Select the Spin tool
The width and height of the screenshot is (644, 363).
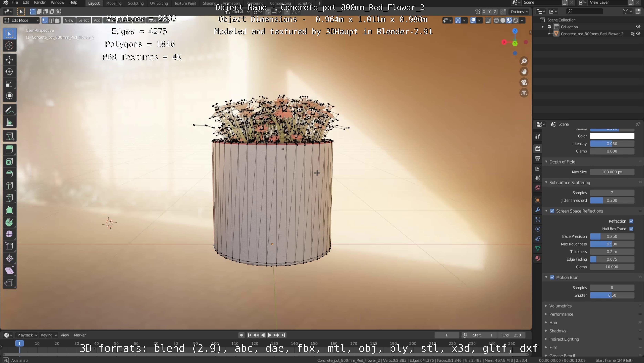[x=9, y=222]
